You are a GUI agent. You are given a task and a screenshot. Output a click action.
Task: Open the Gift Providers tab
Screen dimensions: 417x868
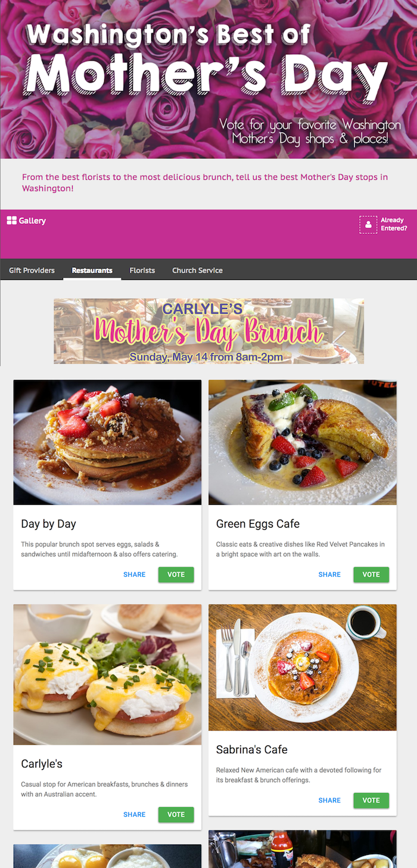32,270
